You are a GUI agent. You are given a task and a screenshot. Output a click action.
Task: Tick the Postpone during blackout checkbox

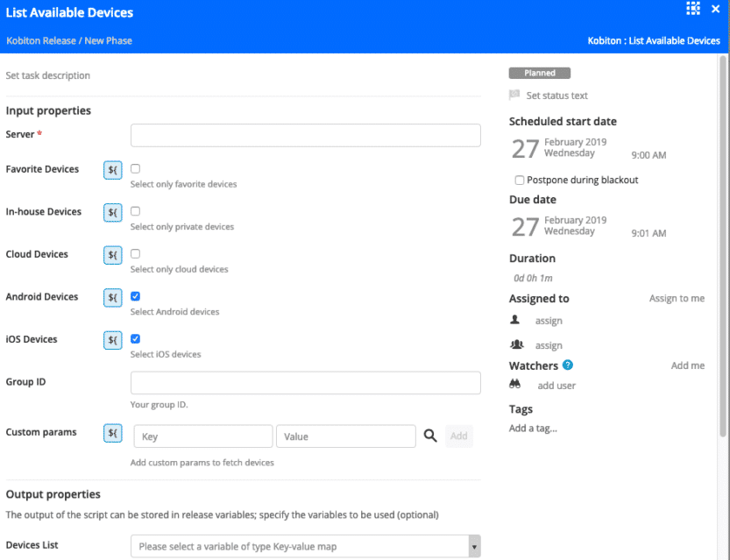point(520,180)
